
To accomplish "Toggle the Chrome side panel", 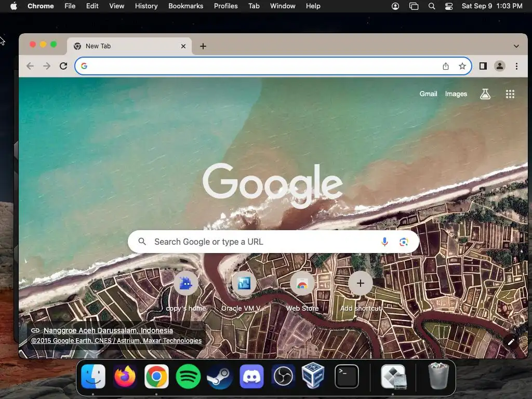I will click(483, 66).
